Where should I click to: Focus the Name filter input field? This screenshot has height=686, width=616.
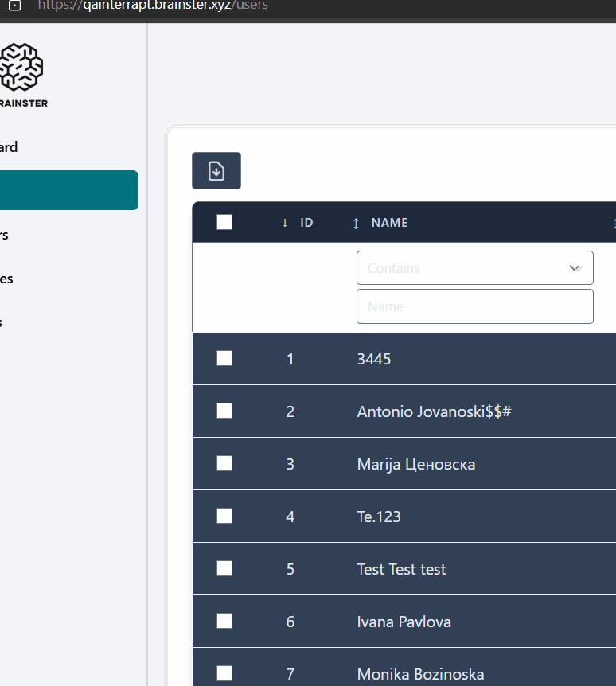pyautogui.click(x=474, y=306)
